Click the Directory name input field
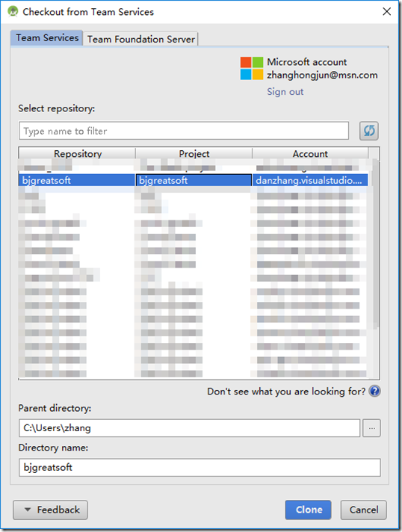 tap(200, 468)
